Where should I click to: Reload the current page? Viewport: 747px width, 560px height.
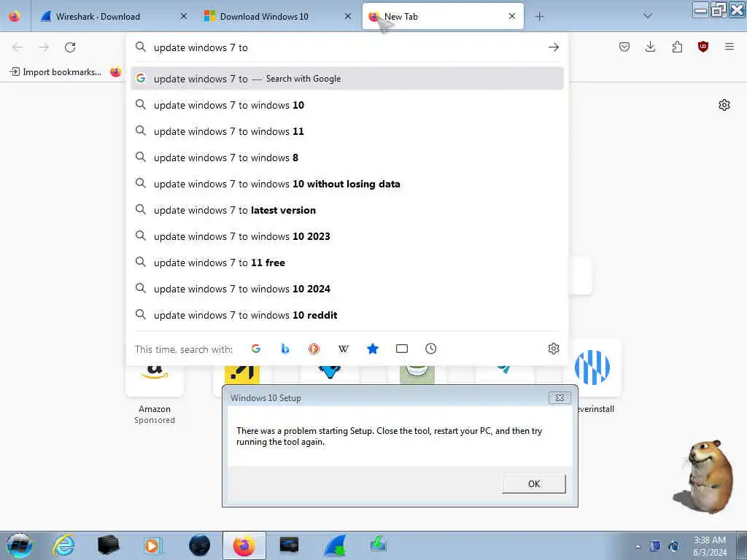70,47
